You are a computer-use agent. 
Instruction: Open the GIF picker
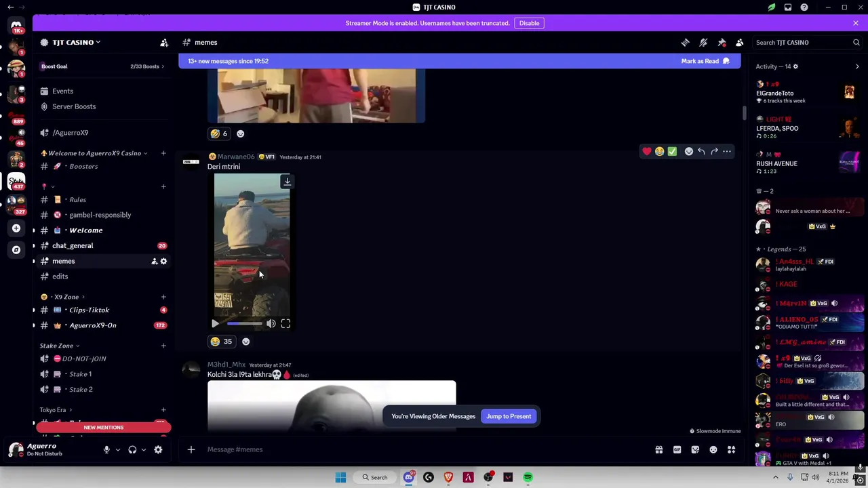(x=677, y=449)
